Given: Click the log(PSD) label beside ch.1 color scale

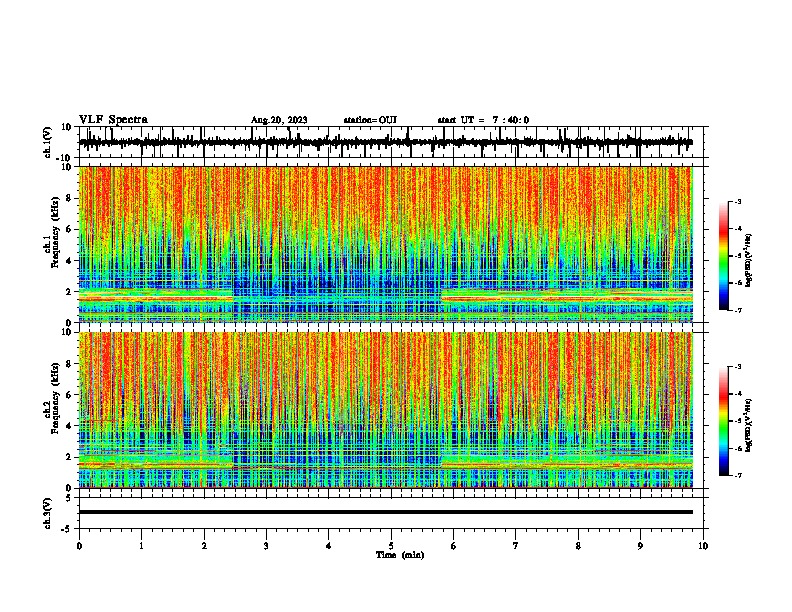Looking at the screenshot, I should coord(749,261).
